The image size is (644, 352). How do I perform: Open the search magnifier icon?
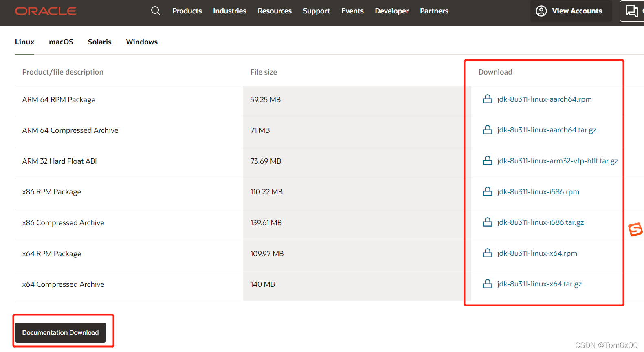click(156, 11)
